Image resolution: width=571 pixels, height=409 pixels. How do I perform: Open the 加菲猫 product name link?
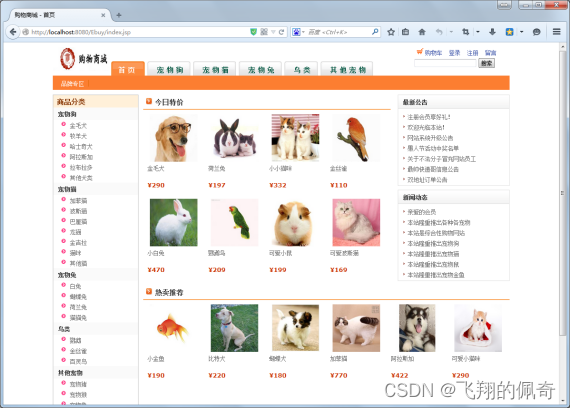339,359
